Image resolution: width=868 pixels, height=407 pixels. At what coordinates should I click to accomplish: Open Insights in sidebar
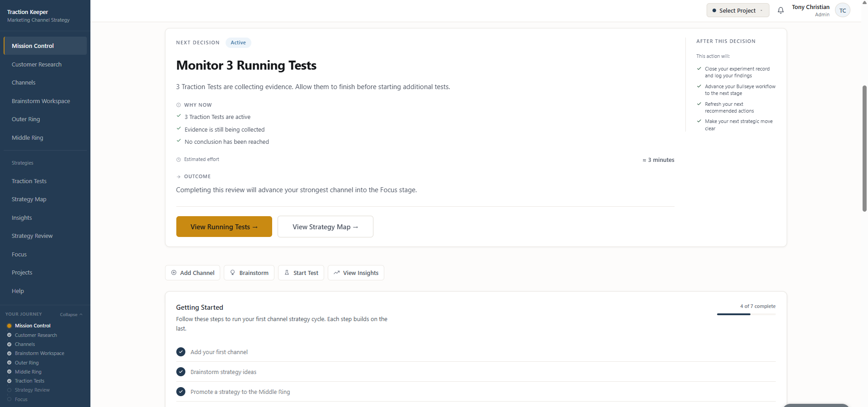click(45, 218)
